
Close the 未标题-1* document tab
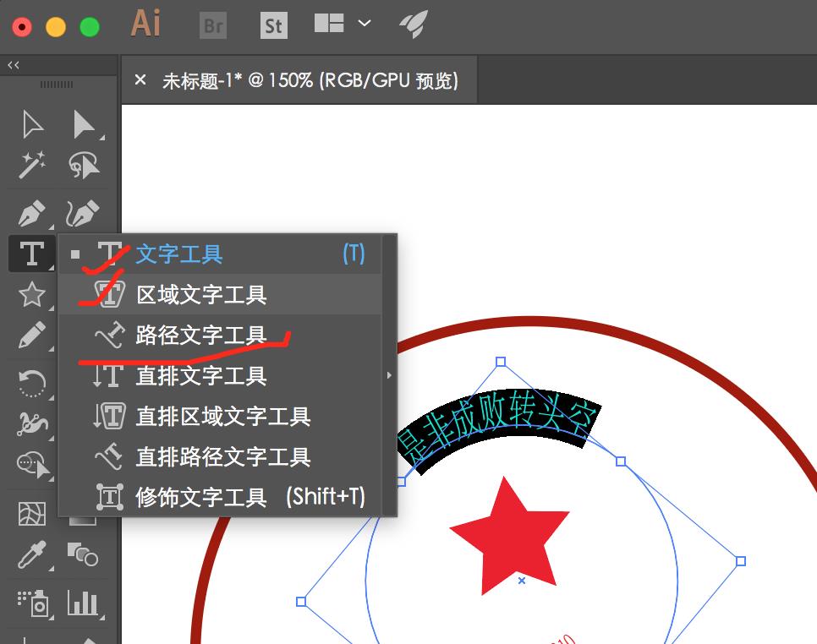[140, 79]
